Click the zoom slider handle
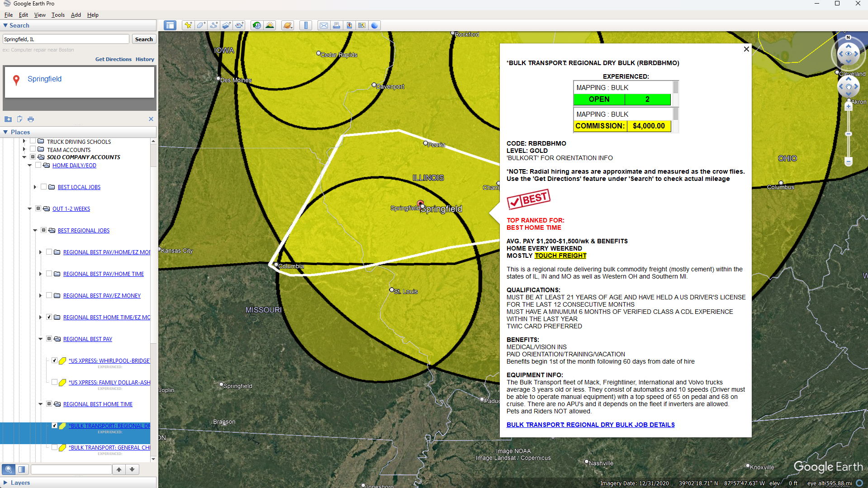Viewport: 868px width, 488px height. click(x=849, y=134)
